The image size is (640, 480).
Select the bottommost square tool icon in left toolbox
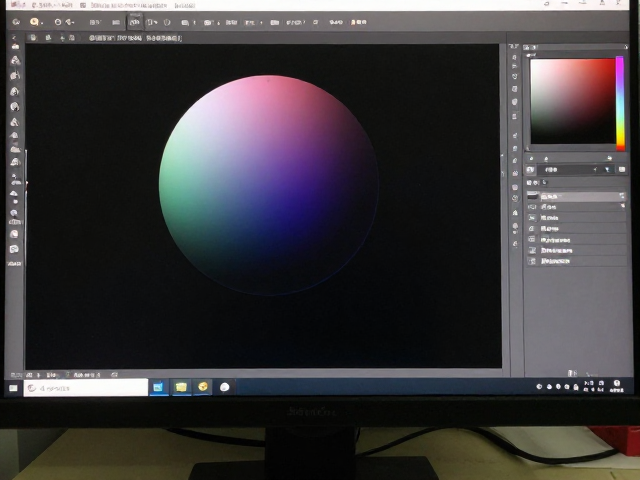click(x=14, y=249)
